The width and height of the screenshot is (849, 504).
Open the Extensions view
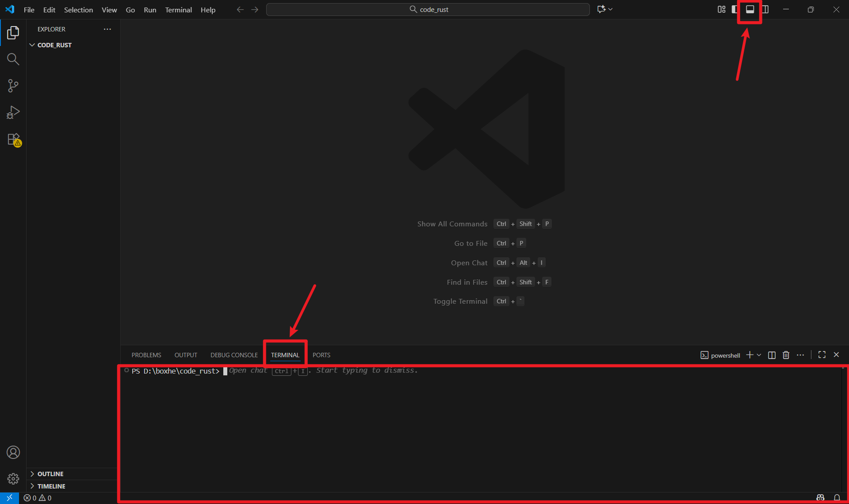[x=14, y=140]
